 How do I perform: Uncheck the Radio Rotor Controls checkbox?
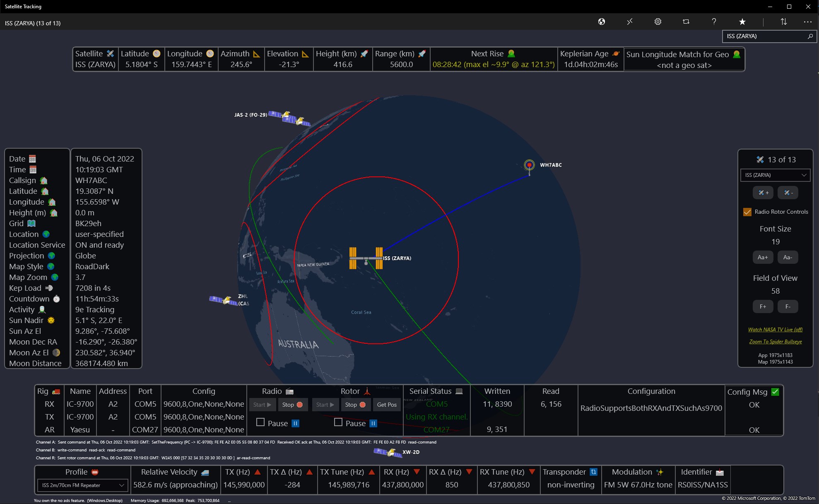747,212
